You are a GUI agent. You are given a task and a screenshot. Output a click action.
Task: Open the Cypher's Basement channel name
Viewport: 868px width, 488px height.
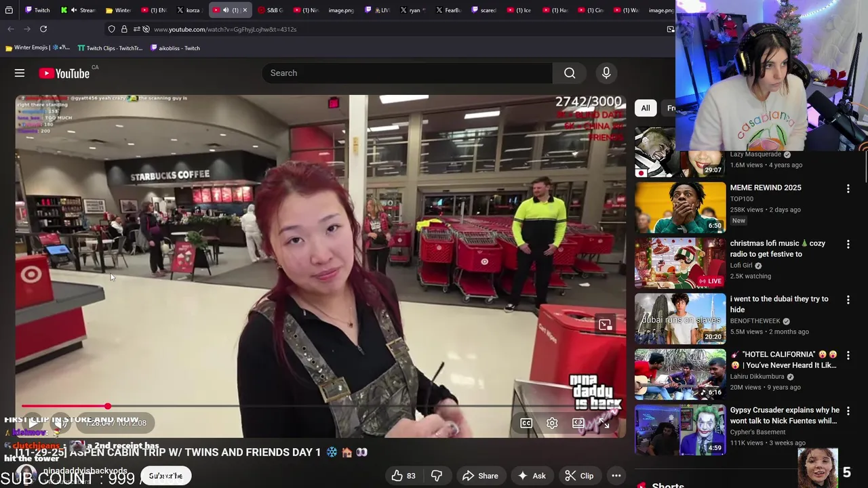click(x=757, y=432)
